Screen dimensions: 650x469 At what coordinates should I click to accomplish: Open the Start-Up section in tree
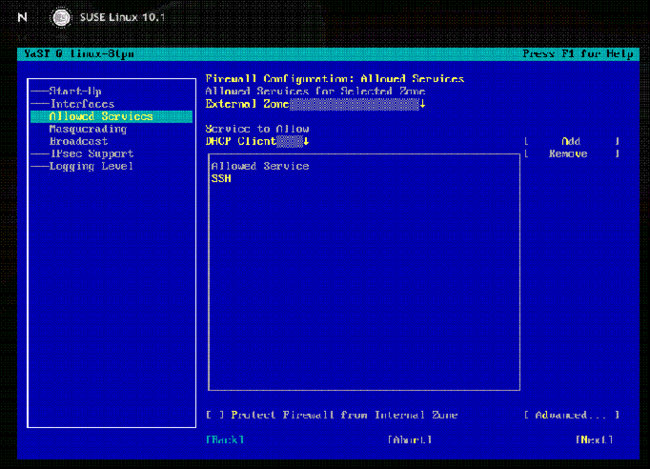pos(75,91)
